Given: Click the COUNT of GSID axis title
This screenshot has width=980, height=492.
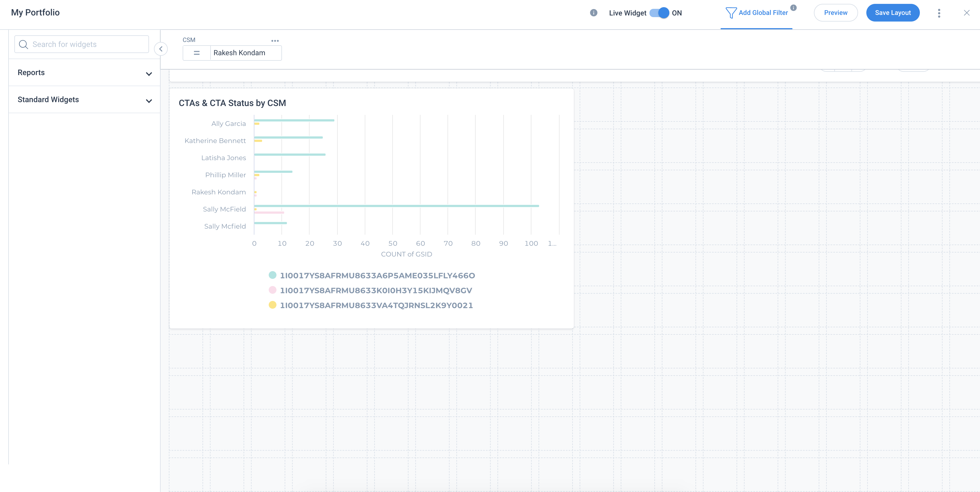Looking at the screenshot, I should [x=406, y=254].
